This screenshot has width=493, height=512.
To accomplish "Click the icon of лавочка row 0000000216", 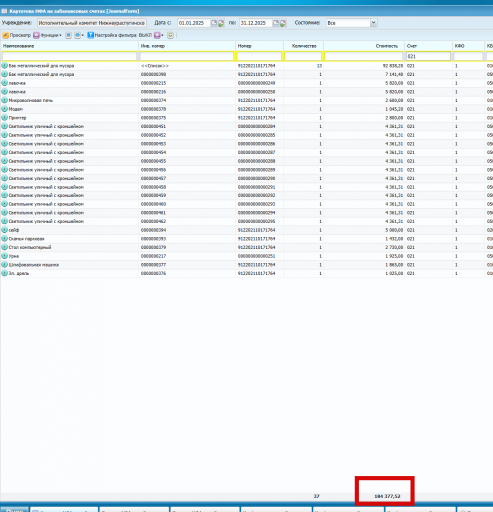I will (x=5, y=91).
